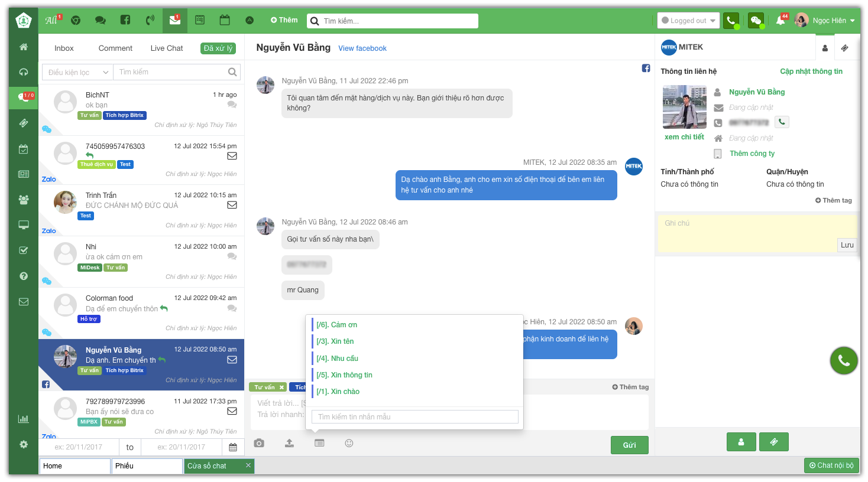868x482 pixels.
Task: Remove the Tư vấn tag
Action: click(281, 387)
